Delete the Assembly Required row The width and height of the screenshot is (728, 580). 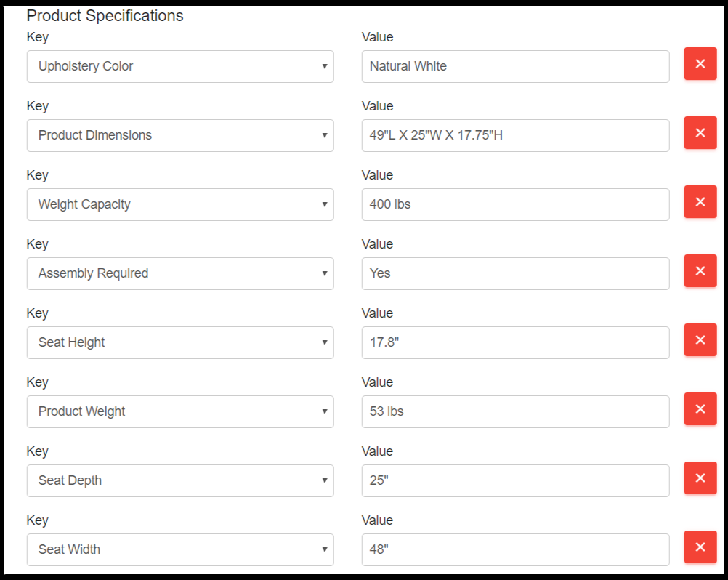(x=700, y=270)
